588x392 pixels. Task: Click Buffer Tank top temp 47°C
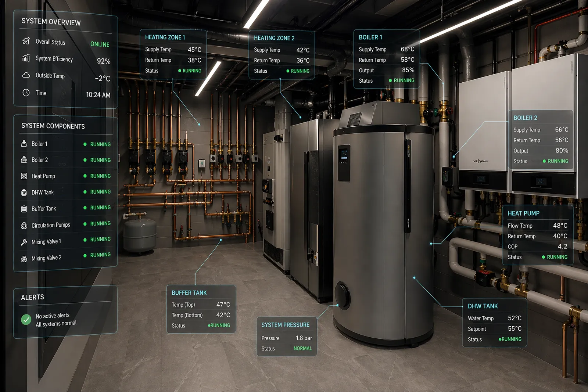point(223,304)
